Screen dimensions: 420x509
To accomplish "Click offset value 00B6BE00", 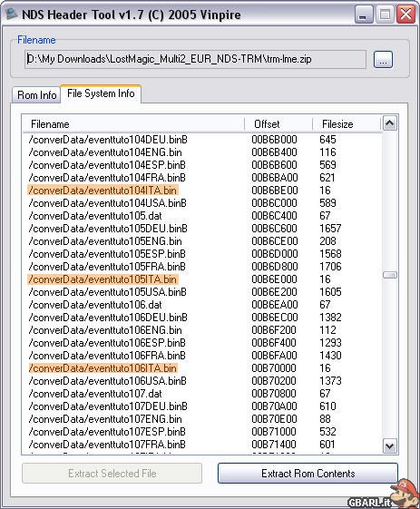I will [x=274, y=191].
